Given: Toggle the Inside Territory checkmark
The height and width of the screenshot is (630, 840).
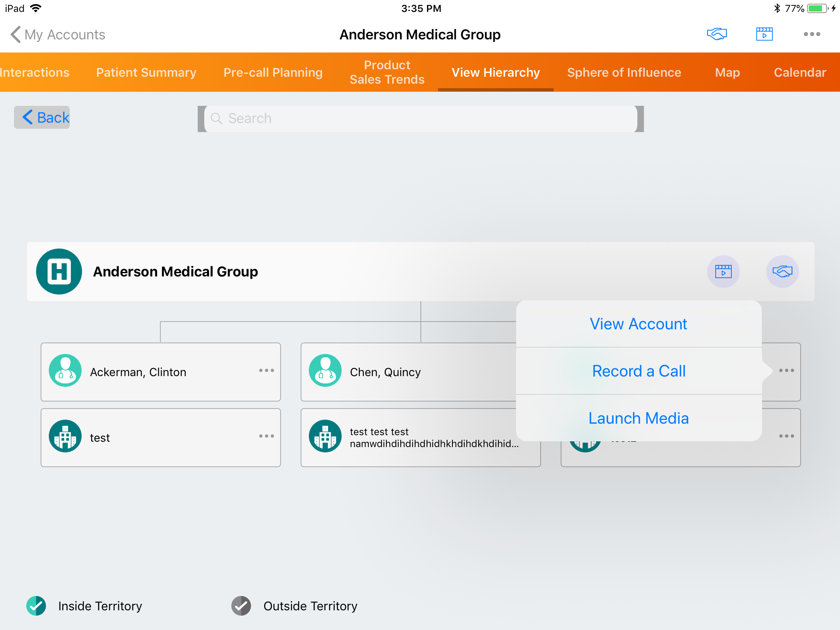Looking at the screenshot, I should 36,606.
